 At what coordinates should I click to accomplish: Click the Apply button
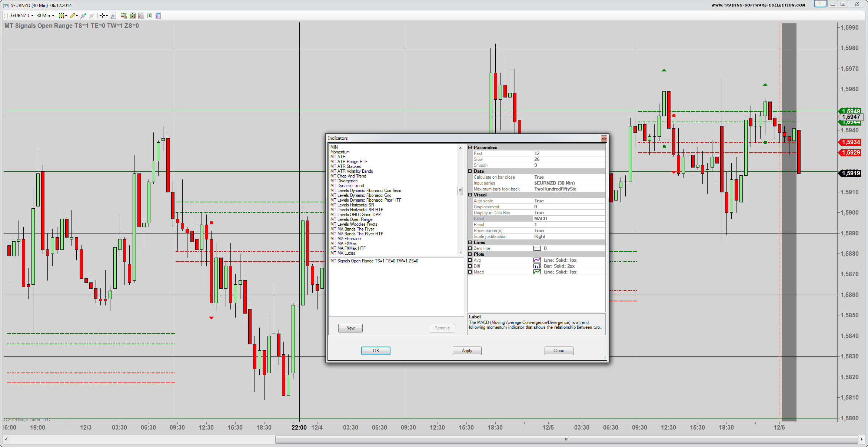pyautogui.click(x=467, y=351)
